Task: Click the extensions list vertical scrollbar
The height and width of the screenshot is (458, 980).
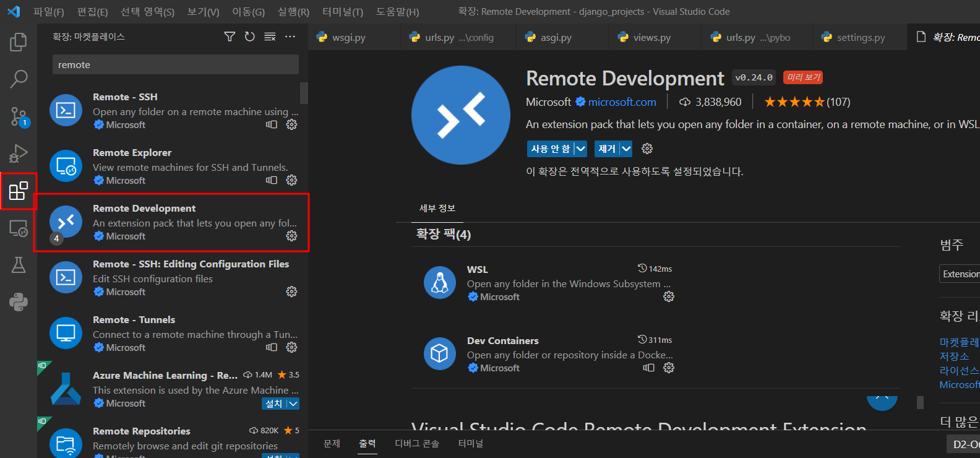Action: pyautogui.click(x=304, y=93)
